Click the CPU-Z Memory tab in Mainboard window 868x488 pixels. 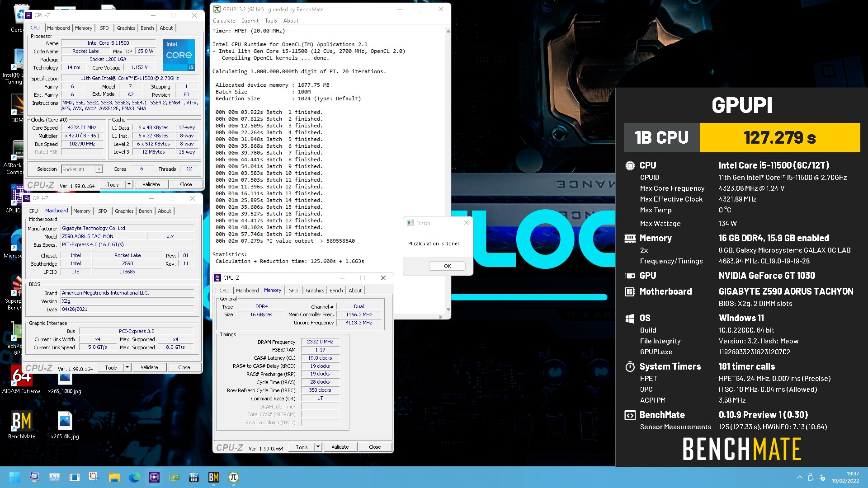tap(82, 211)
